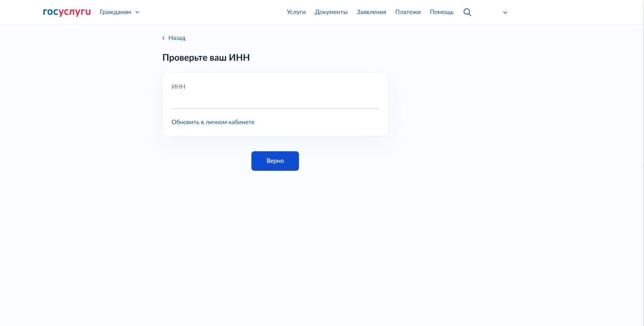
Task: Click the ИНН field label
Action: coord(178,86)
